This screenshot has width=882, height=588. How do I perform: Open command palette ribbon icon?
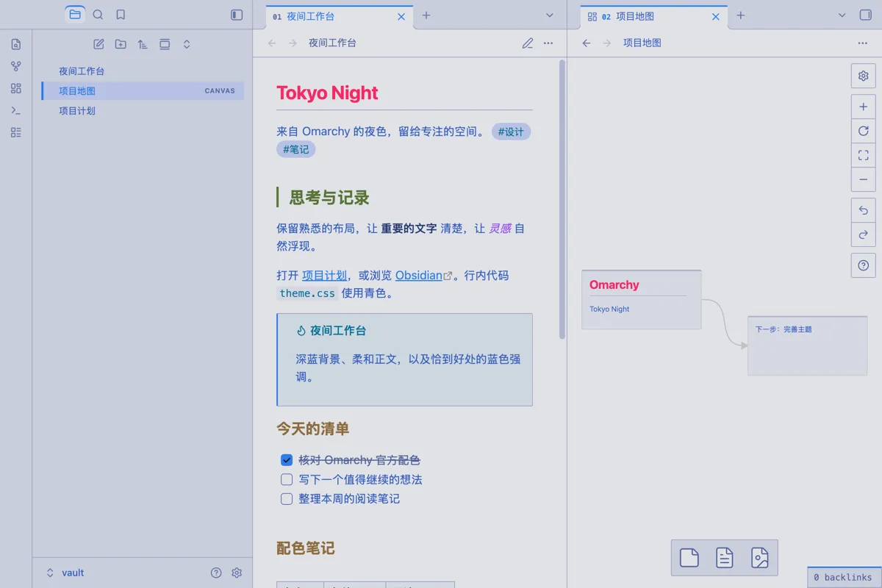pyautogui.click(x=16, y=110)
